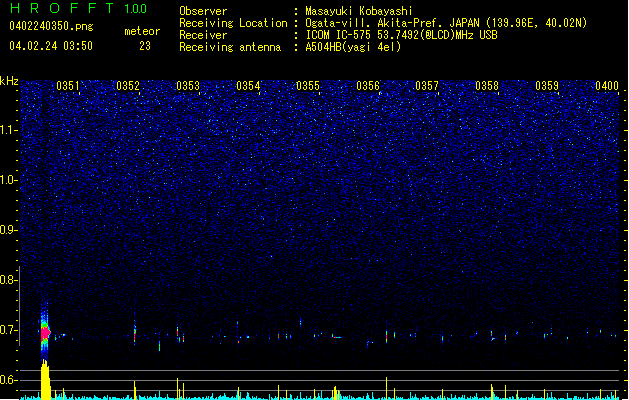
Task: Click the 0359 time marker
Action: (547, 86)
